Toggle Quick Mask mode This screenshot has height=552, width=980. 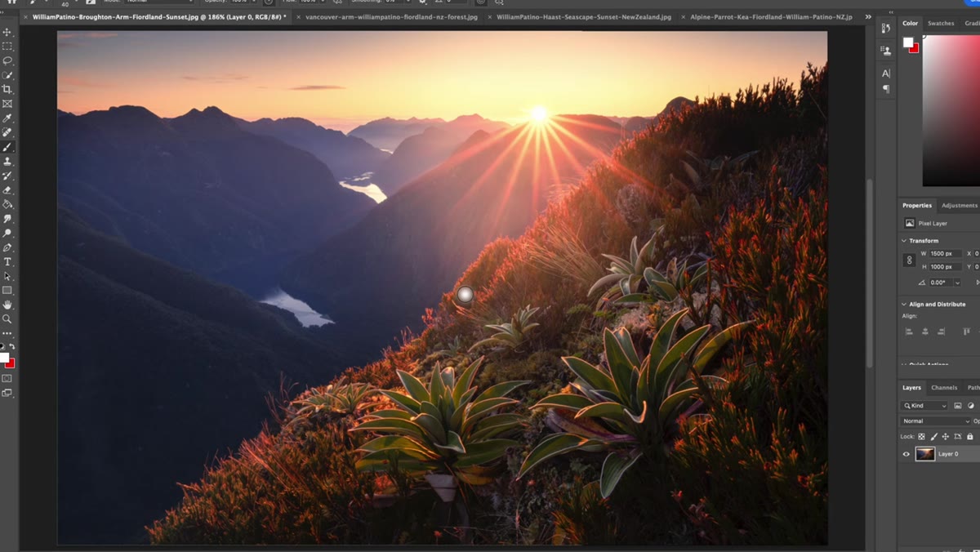click(x=7, y=379)
